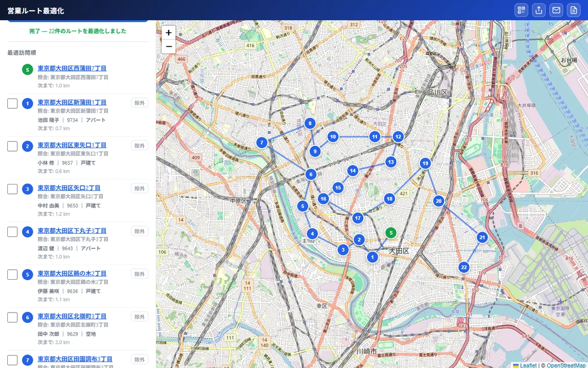Select the green S start marker on map
The height and width of the screenshot is (368, 588).
tap(391, 233)
